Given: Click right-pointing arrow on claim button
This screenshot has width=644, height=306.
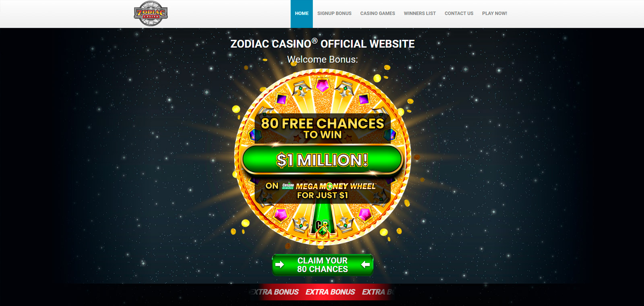Looking at the screenshot, I should tap(280, 265).
